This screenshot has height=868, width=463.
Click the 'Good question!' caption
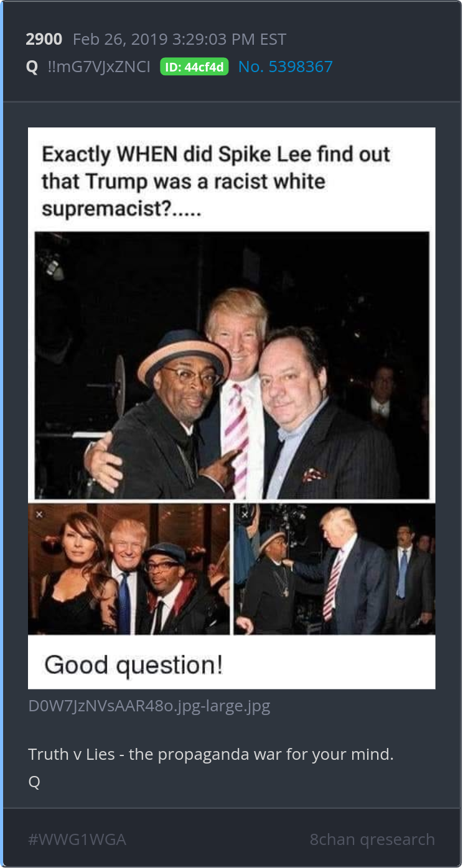[133, 665]
